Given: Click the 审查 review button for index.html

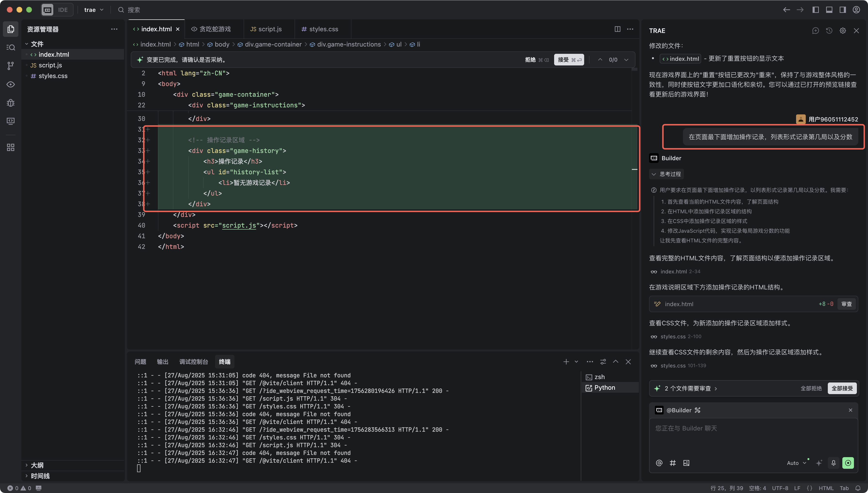Looking at the screenshot, I should [x=847, y=304].
